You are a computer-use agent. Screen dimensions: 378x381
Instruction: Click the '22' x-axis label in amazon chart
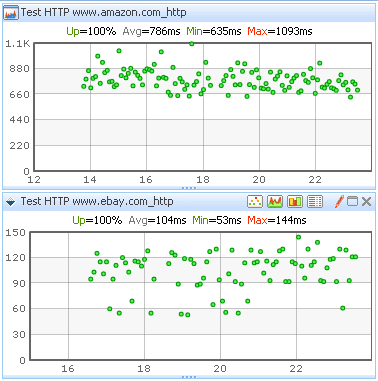315,180
